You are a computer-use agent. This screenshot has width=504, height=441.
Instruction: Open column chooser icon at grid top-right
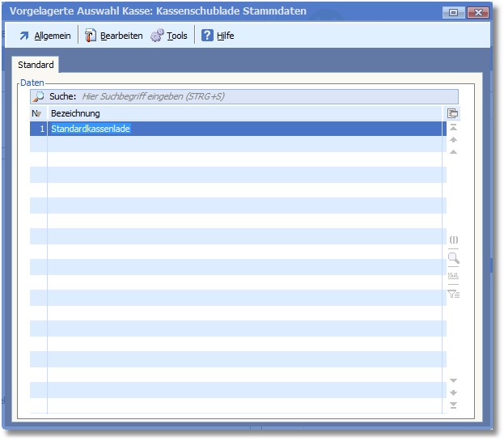point(453,113)
